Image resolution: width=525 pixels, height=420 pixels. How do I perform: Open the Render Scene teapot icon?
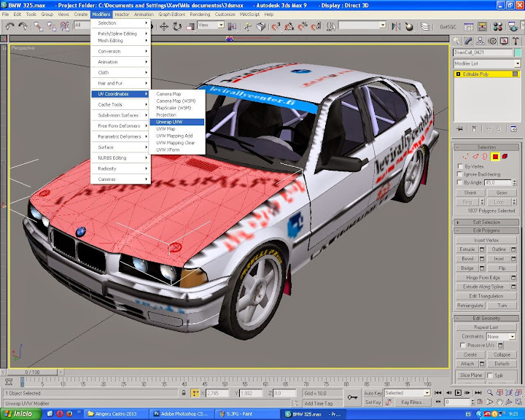(x=513, y=26)
